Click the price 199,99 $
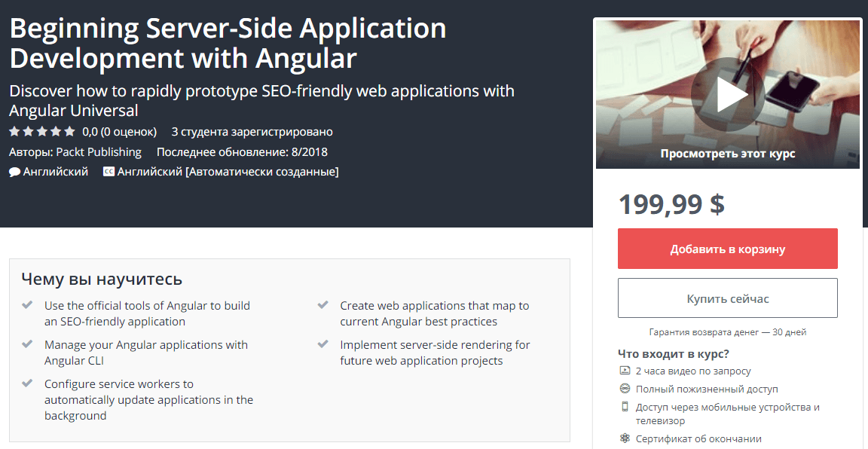This screenshot has width=868, height=449. (x=671, y=203)
